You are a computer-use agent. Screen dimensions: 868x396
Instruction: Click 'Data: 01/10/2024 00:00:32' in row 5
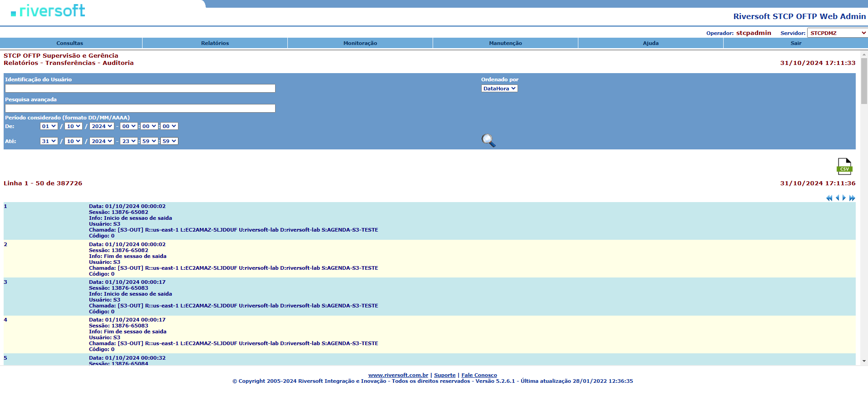[x=127, y=358]
